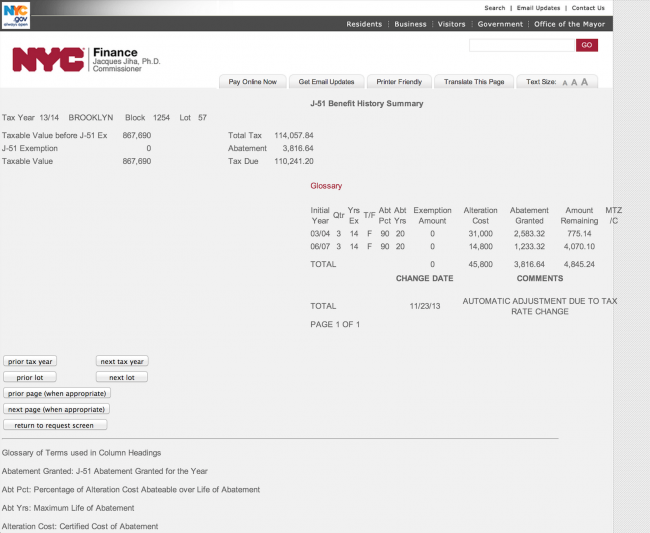Image resolution: width=650 pixels, height=533 pixels.
Task: Click return to request screen button
Action: pyautogui.click(x=55, y=425)
